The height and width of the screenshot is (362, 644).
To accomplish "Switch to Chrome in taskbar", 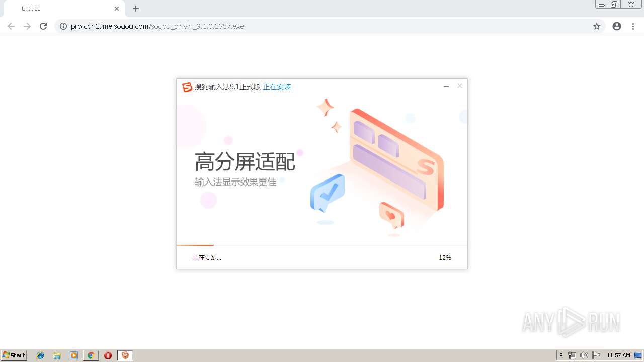I will click(x=91, y=355).
